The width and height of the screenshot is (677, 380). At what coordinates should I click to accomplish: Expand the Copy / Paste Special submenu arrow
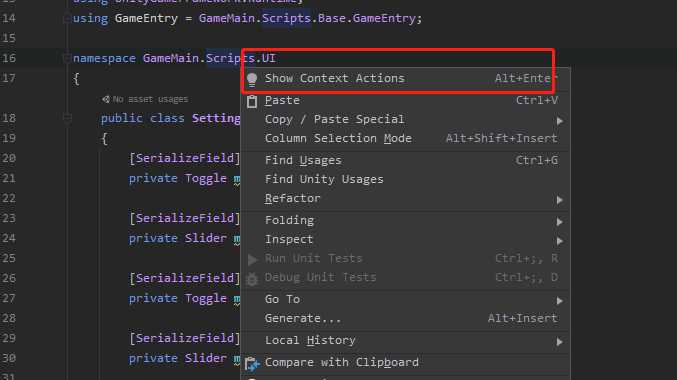point(560,121)
